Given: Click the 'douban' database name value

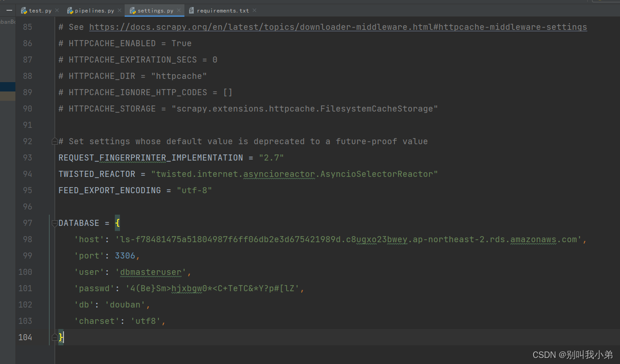Looking at the screenshot, I should tap(125, 305).
